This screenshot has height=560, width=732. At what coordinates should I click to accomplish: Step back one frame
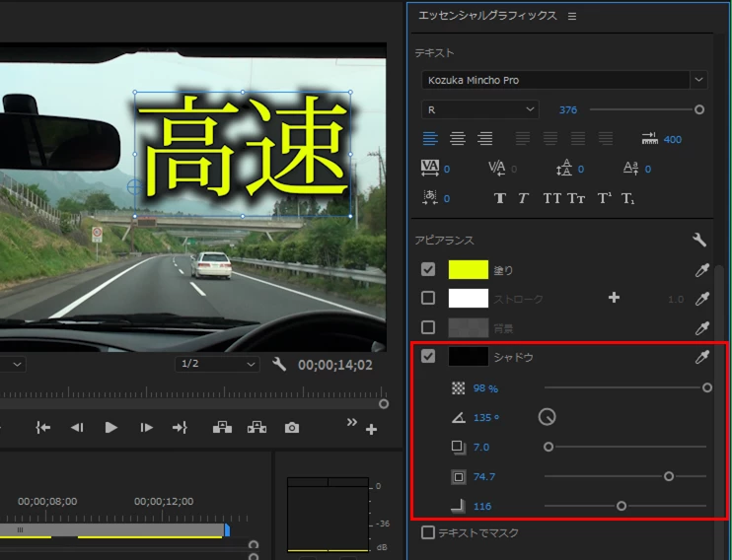coord(77,428)
